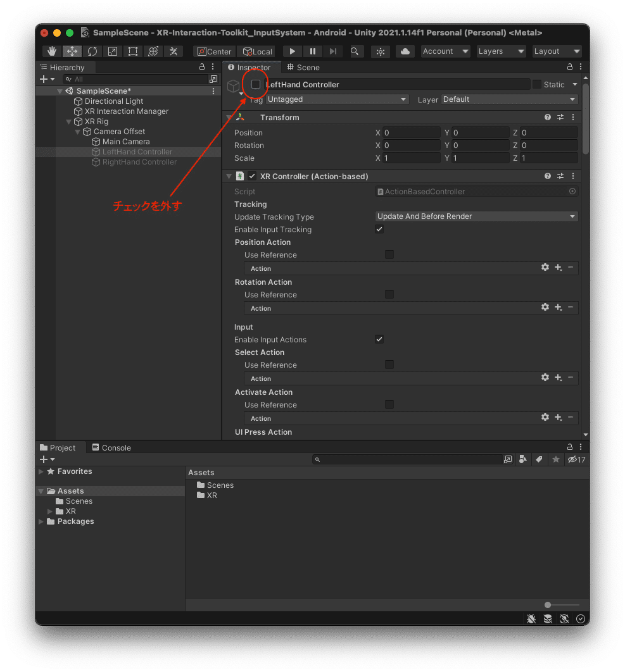Viewport: 625px width, 672px height.
Task: Toggle hidden packages visibility icon (17)
Action: 576,459
